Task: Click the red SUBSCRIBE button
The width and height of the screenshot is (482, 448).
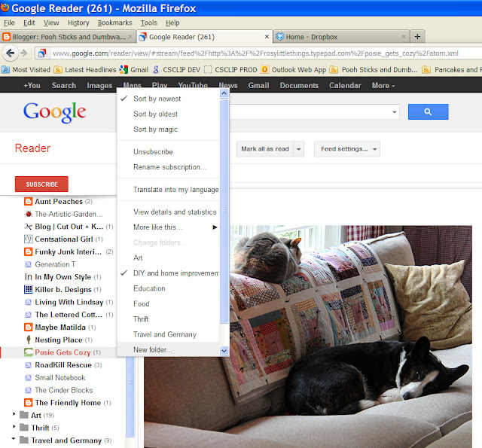Action: [41, 184]
